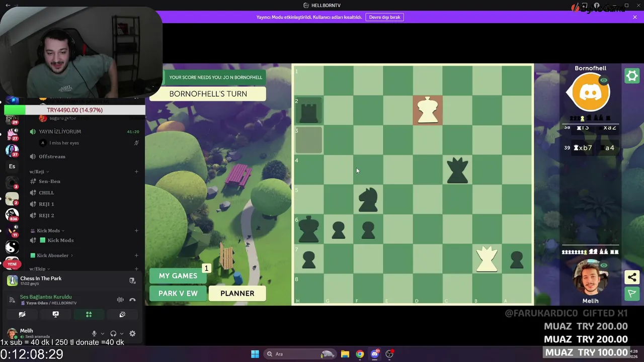Open chess game settings gear
644x362 pixels.
(632, 76)
